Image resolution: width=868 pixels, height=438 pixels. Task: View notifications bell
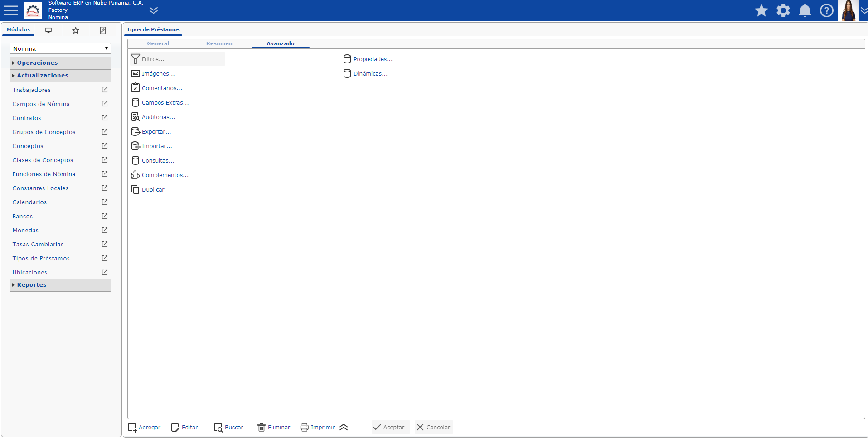[805, 10]
